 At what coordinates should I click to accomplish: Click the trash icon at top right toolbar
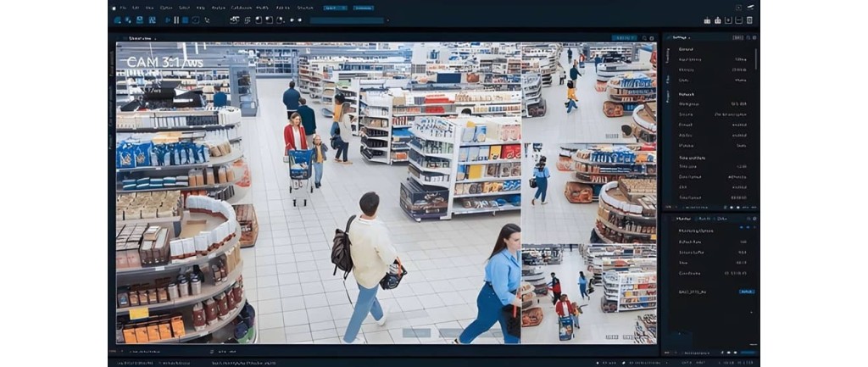pyautogui.click(x=749, y=20)
